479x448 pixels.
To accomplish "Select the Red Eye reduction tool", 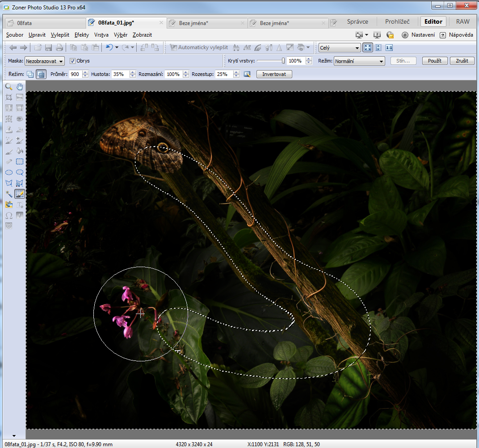I will point(20,119).
